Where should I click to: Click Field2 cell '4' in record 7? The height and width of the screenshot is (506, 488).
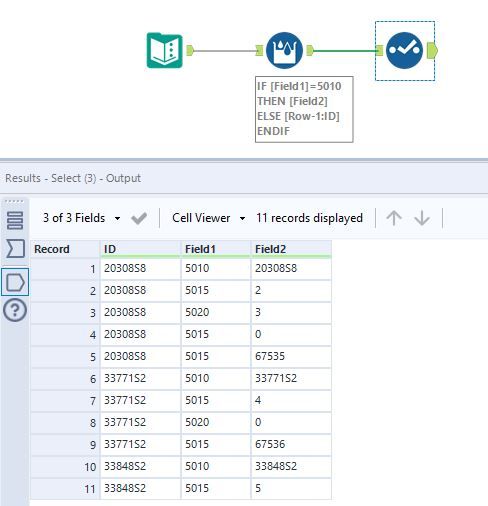tap(291, 401)
